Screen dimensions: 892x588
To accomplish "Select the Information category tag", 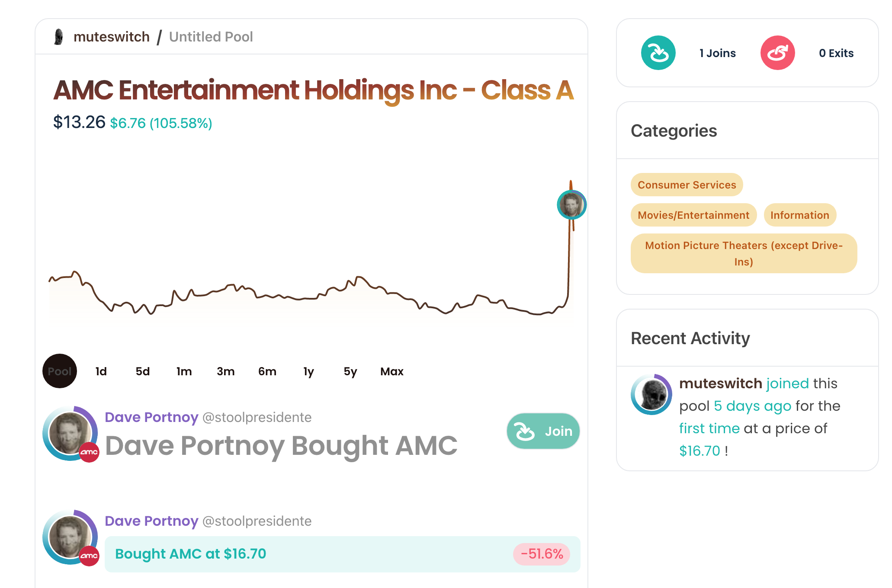I will pyautogui.click(x=799, y=215).
